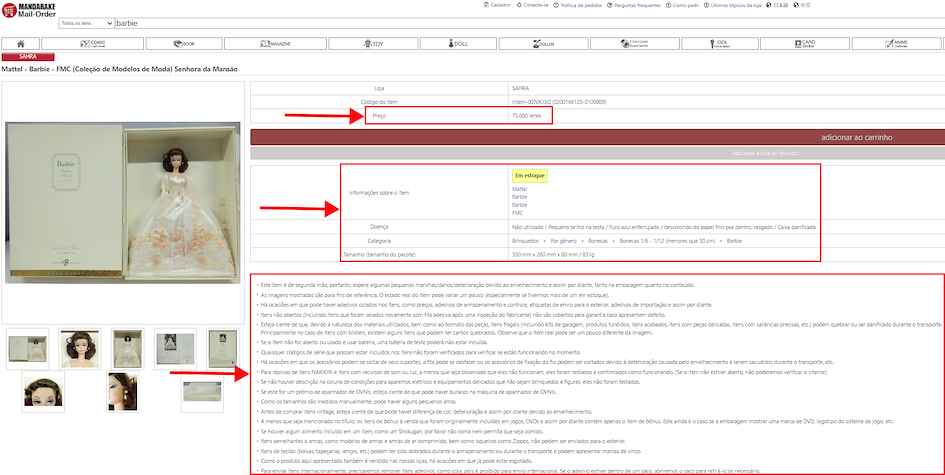This screenshot has height=475, width=945.
Task: Open the DOUJIN category
Action: coord(543,43)
